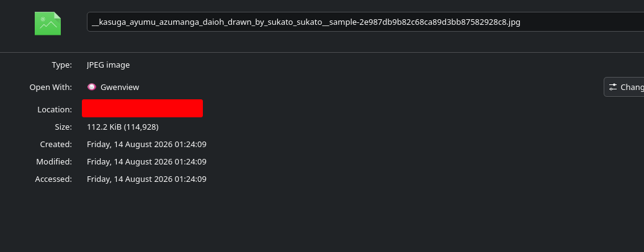Screen dimensions: 644x252
Task: Focus the file name text field
Action: (x=365, y=22)
